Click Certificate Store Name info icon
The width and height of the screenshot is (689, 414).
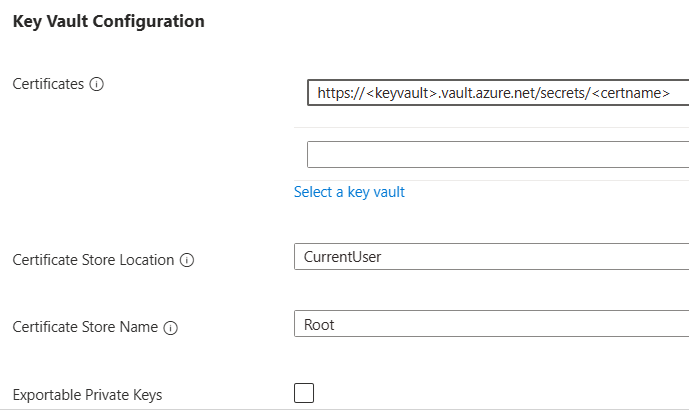click(170, 327)
